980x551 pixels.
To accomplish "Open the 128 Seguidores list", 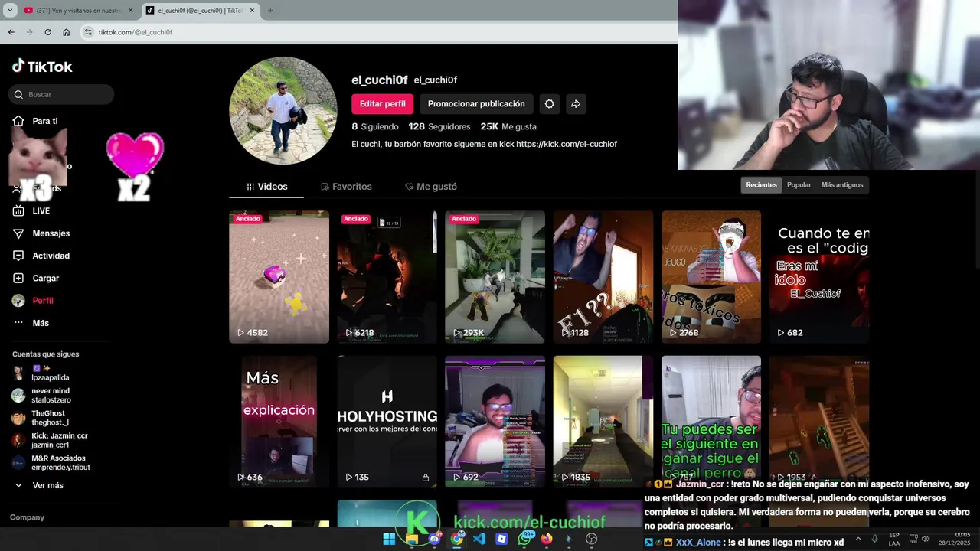I will coord(439,126).
